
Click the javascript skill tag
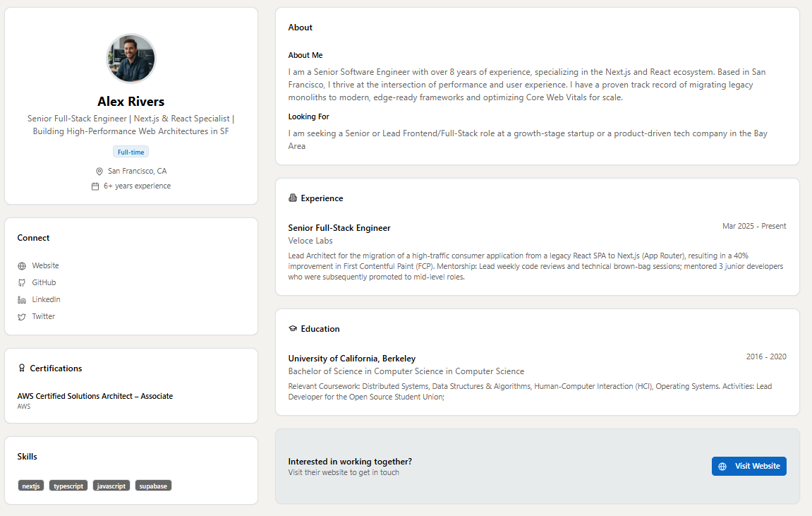111,486
